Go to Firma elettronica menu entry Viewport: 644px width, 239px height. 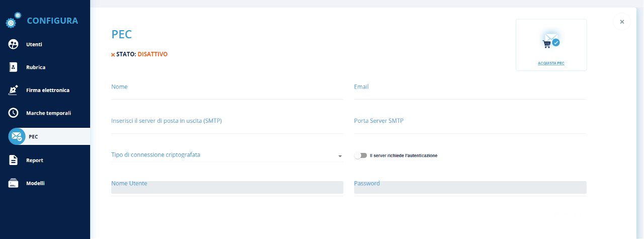click(48, 90)
